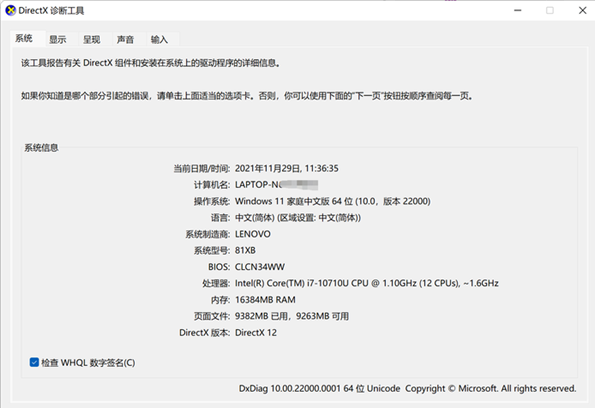Click the 系统信息 group label
The height and width of the screenshot is (408, 595).
point(41,148)
